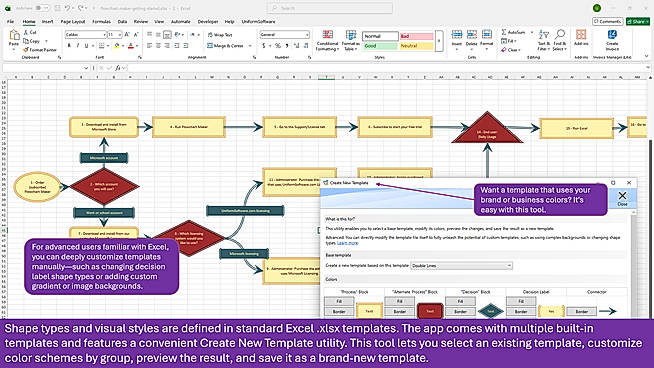This screenshot has height=368, width=654.
Task: Collapse the ribbon using chevron
Action: click(x=646, y=56)
